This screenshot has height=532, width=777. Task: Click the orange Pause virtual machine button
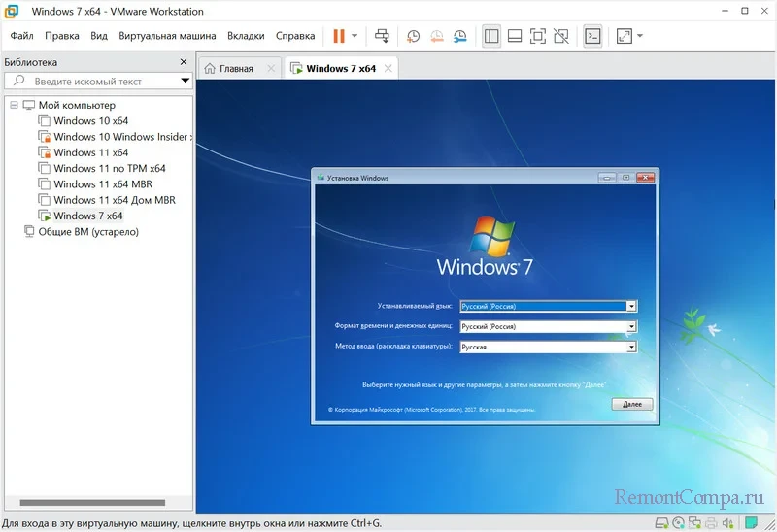(x=339, y=36)
